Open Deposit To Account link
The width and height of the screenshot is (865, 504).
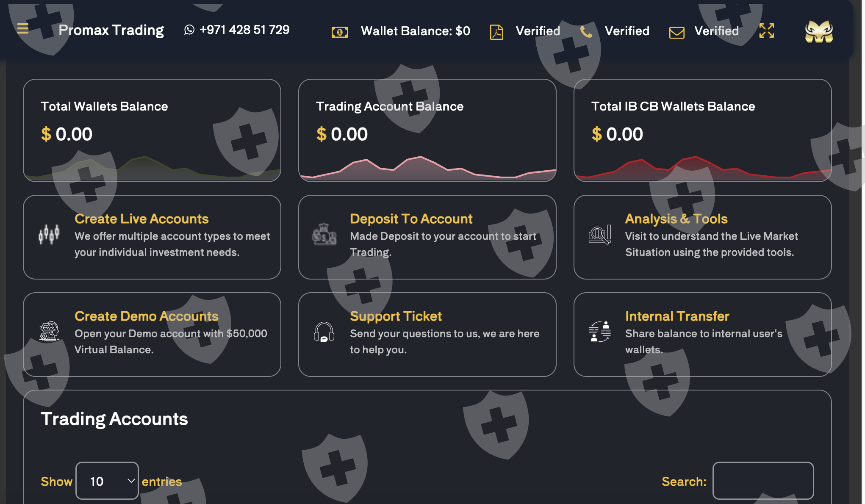click(x=411, y=219)
